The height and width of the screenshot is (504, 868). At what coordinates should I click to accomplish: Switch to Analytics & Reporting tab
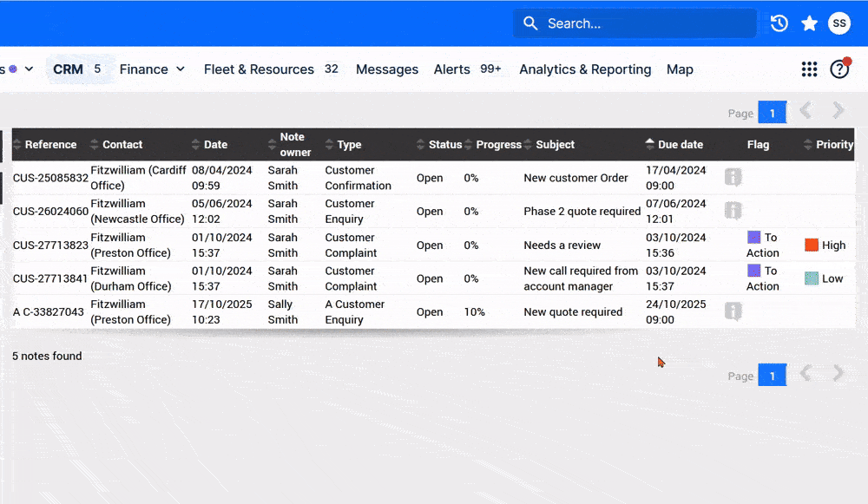[x=585, y=69]
